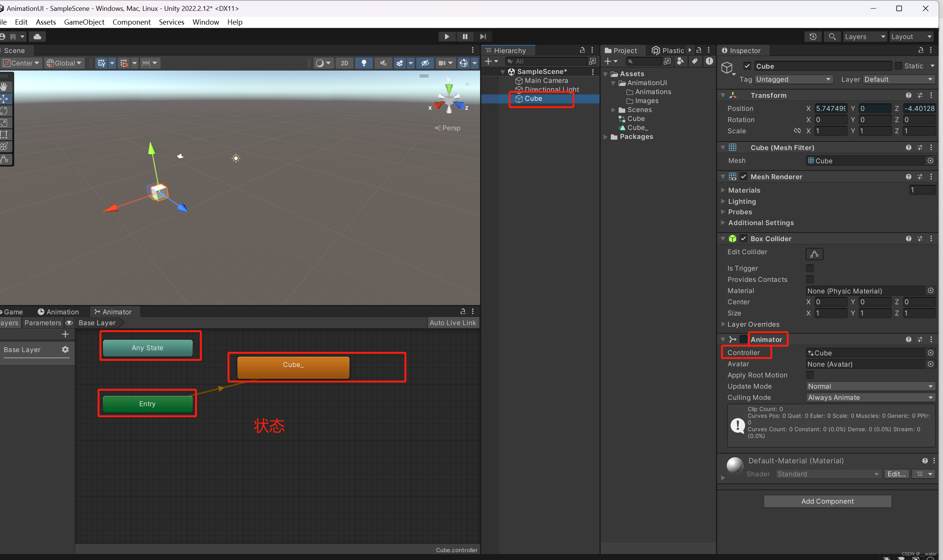The image size is (943, 560).
Task: Select the Entry node in Animator
Action: point(147,404)
